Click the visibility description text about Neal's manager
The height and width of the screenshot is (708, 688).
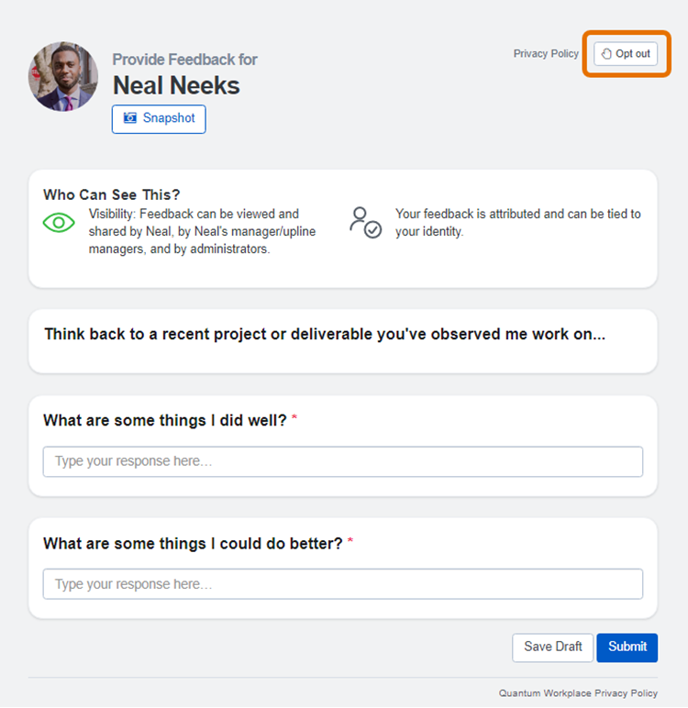202,231
